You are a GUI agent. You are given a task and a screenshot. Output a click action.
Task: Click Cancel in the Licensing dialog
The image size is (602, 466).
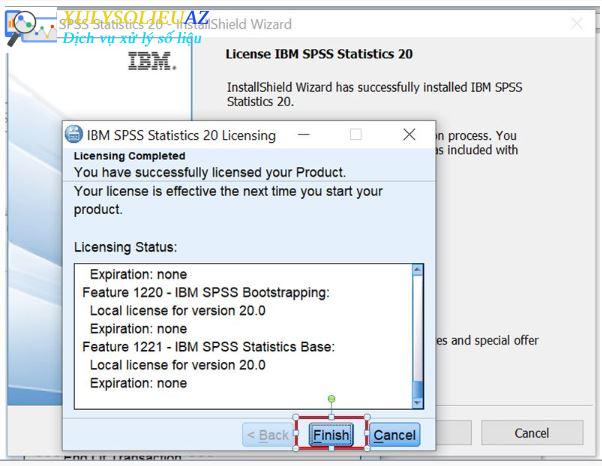[394, 435]
